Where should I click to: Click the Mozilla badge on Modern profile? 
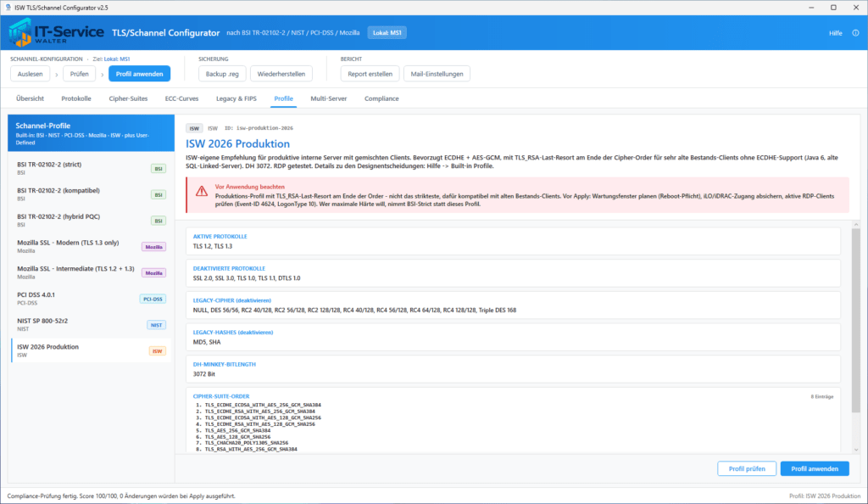coord(154,247)
